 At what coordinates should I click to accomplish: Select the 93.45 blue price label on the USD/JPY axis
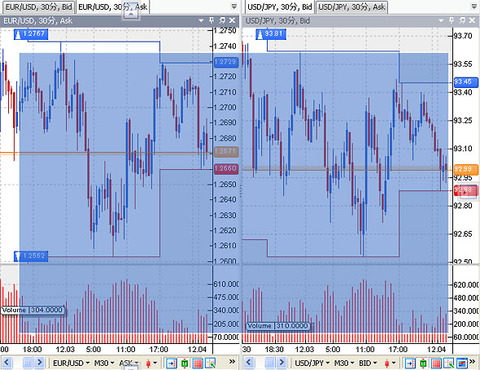click(x=466, y=82)
